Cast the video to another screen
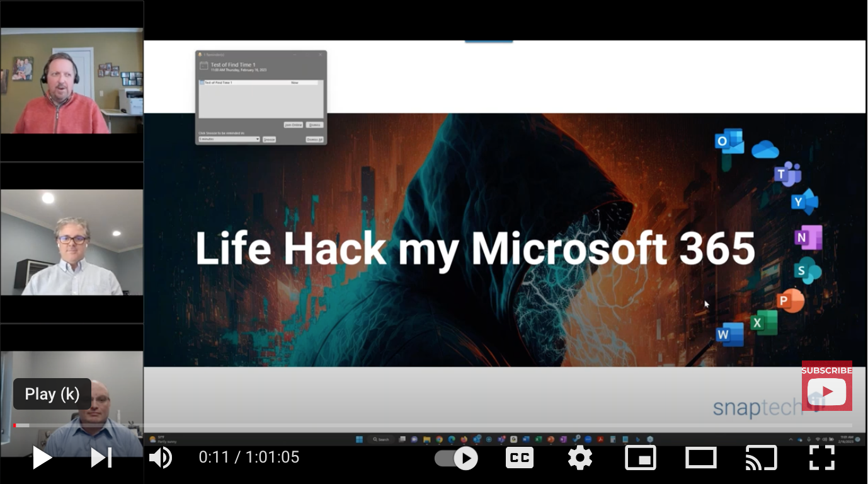The height and width of the screenshot is (484, 868). point(761,458)
